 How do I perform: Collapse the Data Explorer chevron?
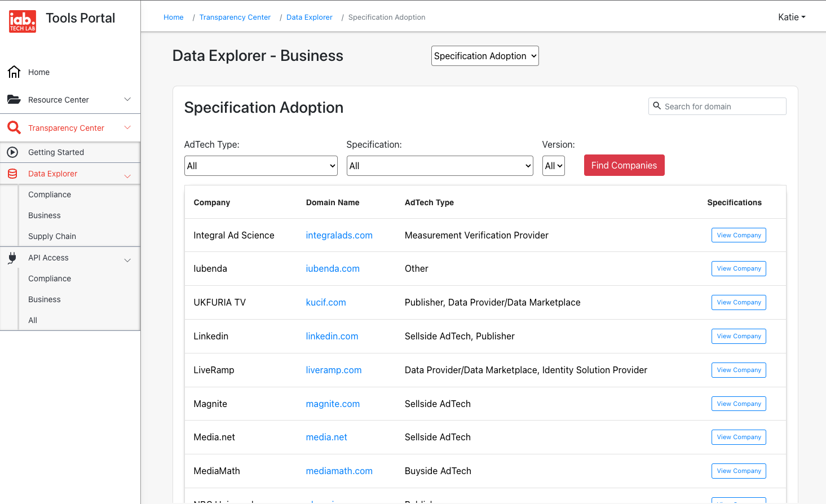click(127, 176)
